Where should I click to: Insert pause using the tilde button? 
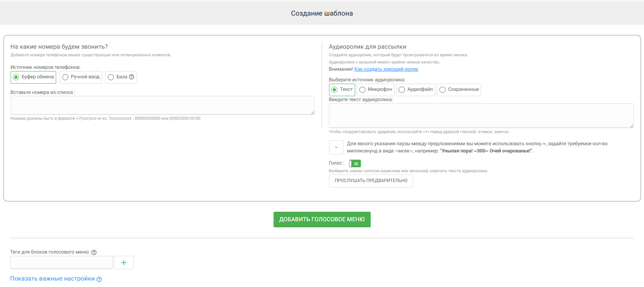click(x=336, y=147)
